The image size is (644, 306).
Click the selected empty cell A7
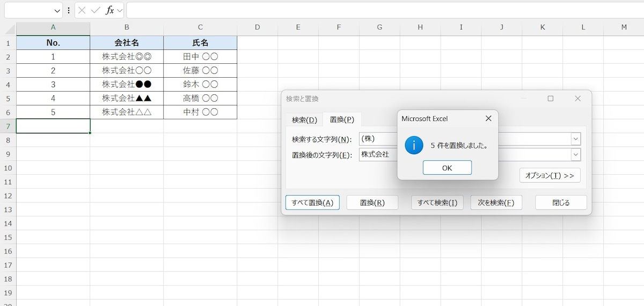pyautogui.click(x=53, y=126)
